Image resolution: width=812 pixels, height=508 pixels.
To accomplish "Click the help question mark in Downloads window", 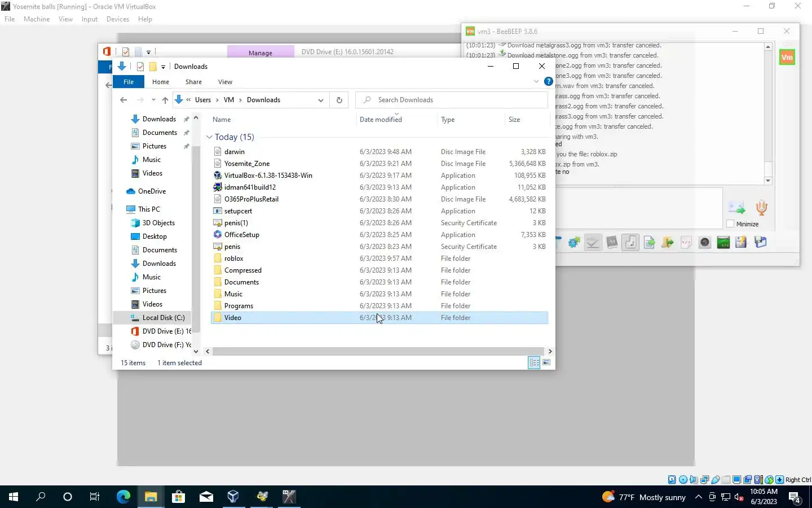I will click(548, 81).
